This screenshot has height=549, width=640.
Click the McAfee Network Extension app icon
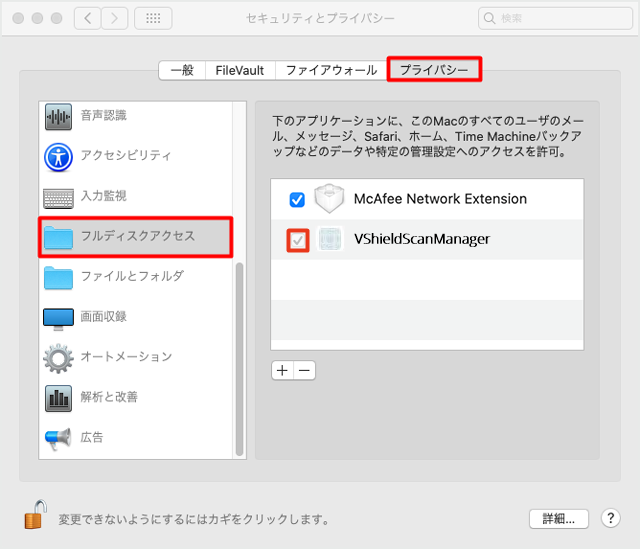click(329, 198)
